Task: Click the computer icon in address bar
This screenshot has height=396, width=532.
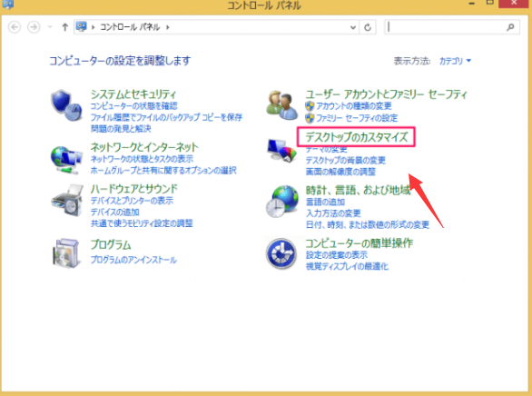Action: point(81,26)
